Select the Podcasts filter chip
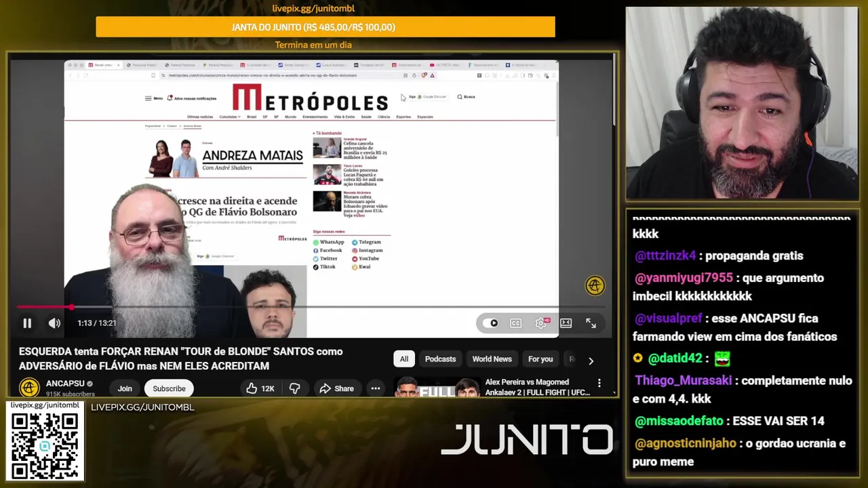The image size is (868, 488). tap(440, 359)
